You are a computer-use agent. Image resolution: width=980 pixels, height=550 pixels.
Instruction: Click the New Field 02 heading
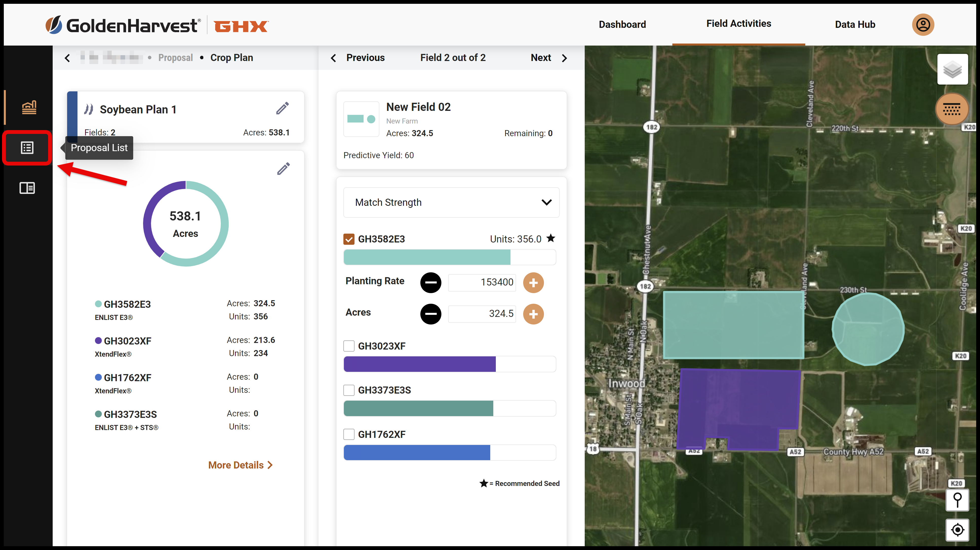coord(419,107)
